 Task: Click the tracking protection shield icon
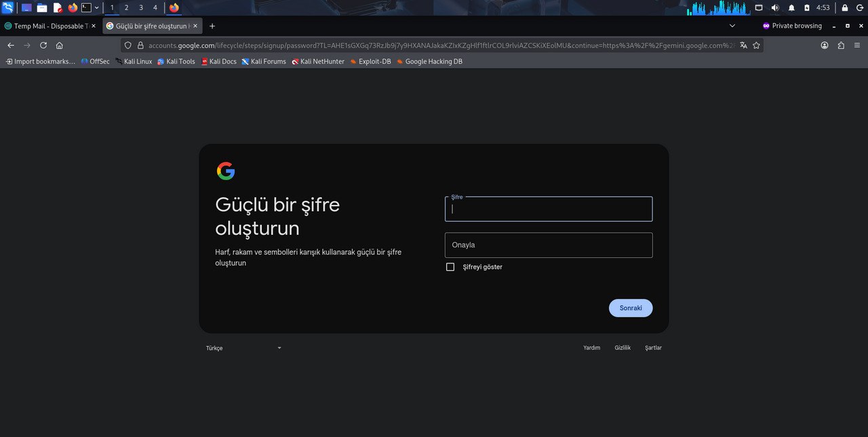point(127,45)
